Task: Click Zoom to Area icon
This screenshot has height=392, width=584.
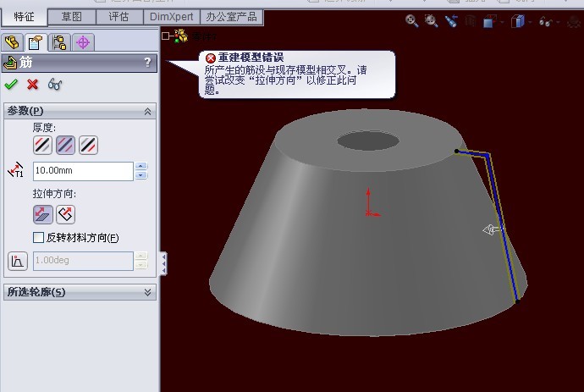Action: pyautogui.click(x=432, y=21)
